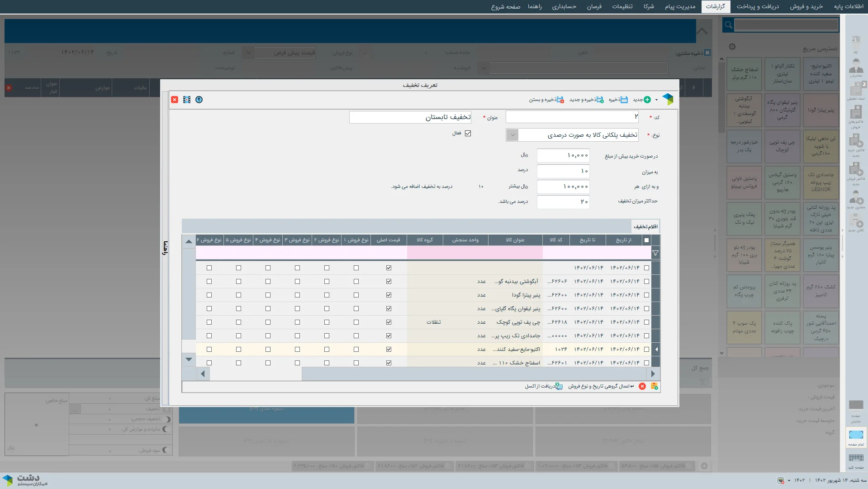868x489 pixels.
Task: Click group apply date and sale type
Action: click(x=601, y=386)
